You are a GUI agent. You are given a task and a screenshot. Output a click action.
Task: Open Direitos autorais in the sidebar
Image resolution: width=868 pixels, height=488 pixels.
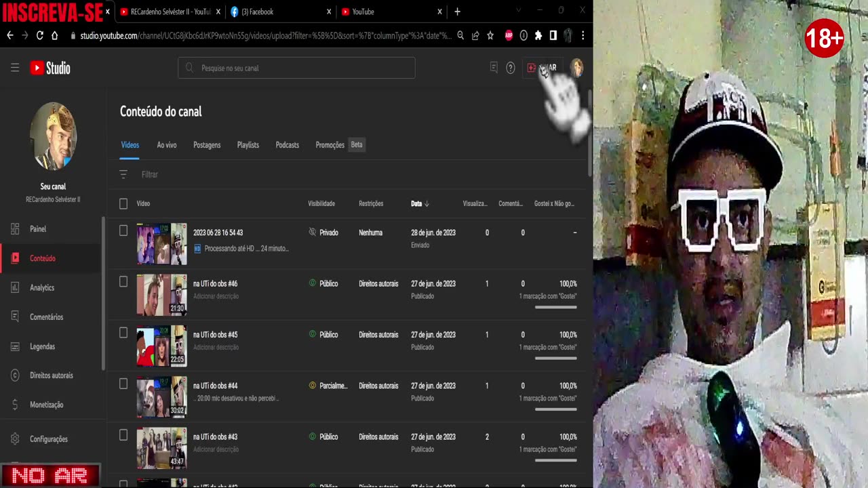point(53,375)
